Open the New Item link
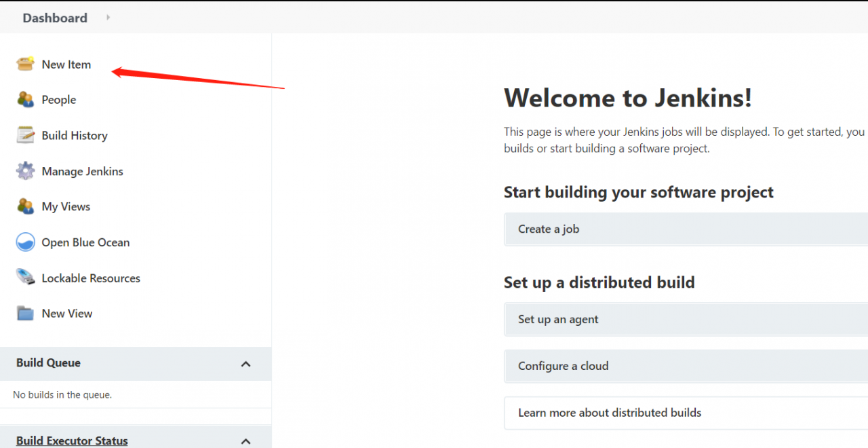Image resolution: width=868 pixels, height=448 pixels. pyautogui.click(x=66, y=64)
